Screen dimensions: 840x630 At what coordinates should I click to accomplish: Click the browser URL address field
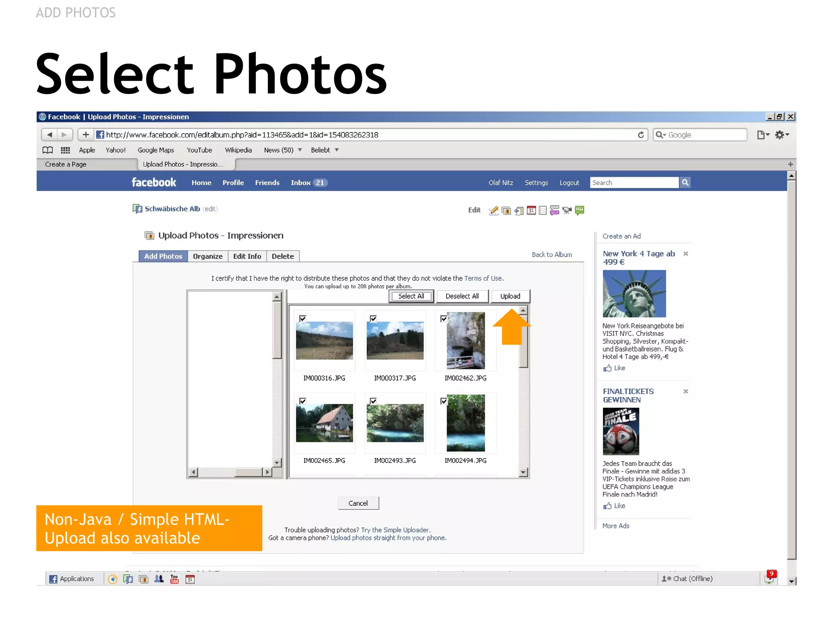pyautogui.click(x=365, y=135)
